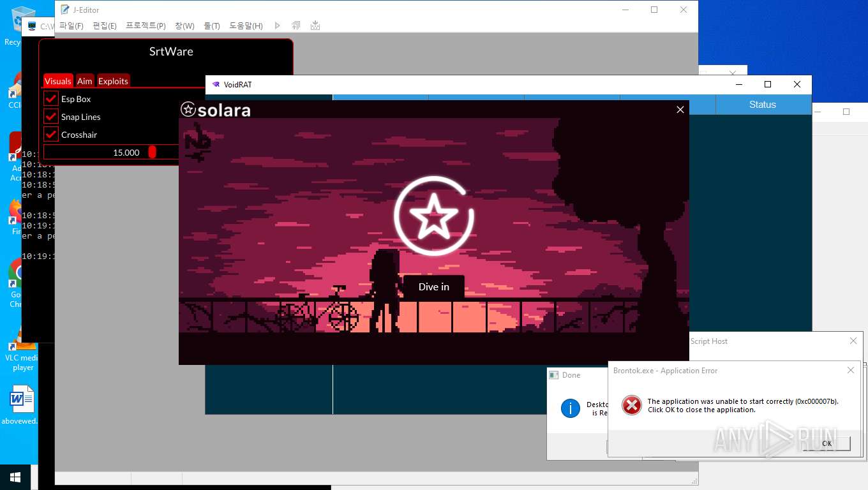Open the Windows Start menu
This screenshot has width=868, height=490.
tap(15, 477)
